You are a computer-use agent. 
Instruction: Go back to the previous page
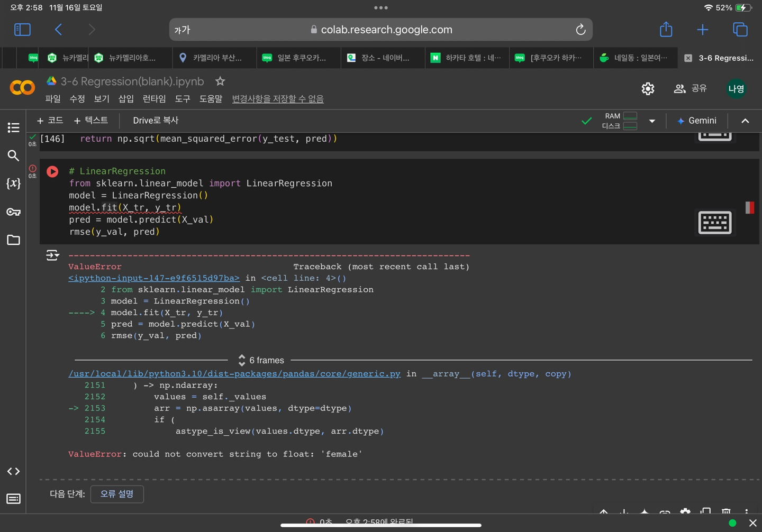(x=58, y=30)
